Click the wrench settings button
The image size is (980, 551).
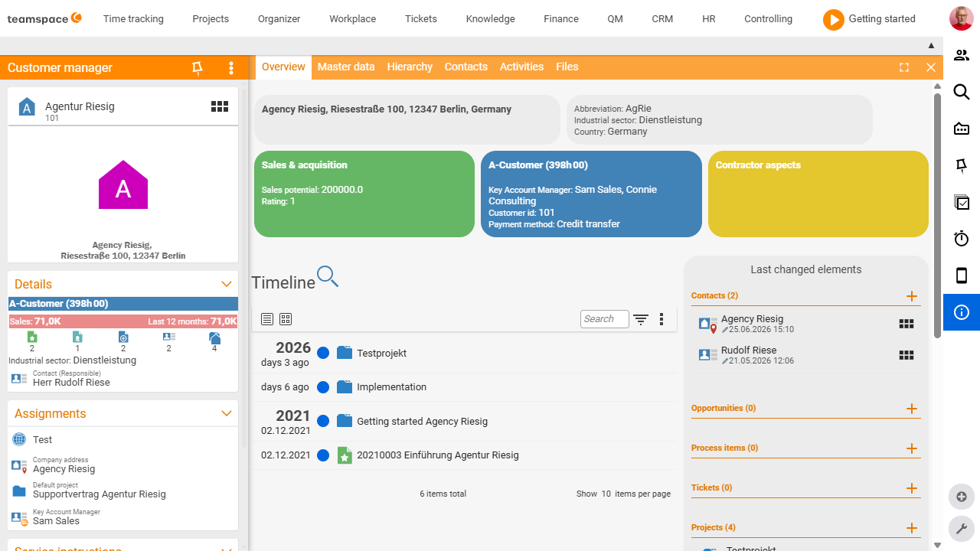coord(962,529)
